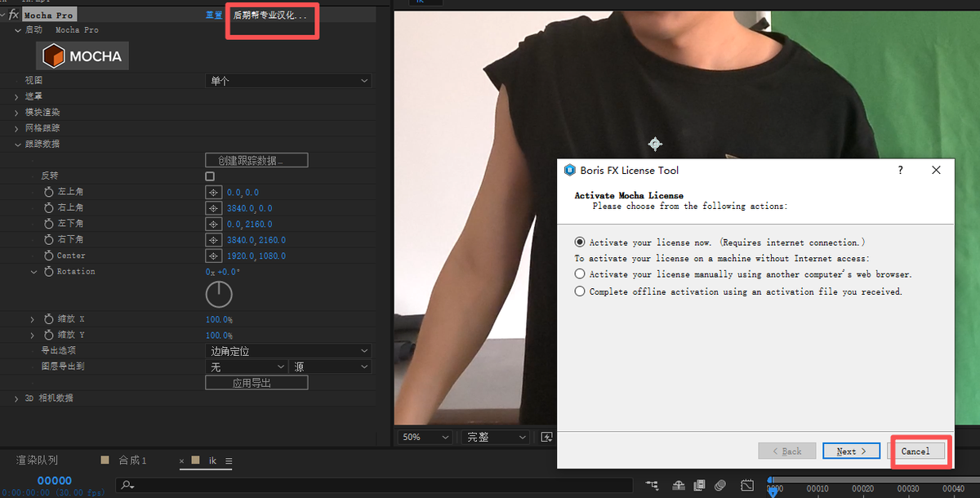Switch to the 合成1 timeline tab

point(132,461)
